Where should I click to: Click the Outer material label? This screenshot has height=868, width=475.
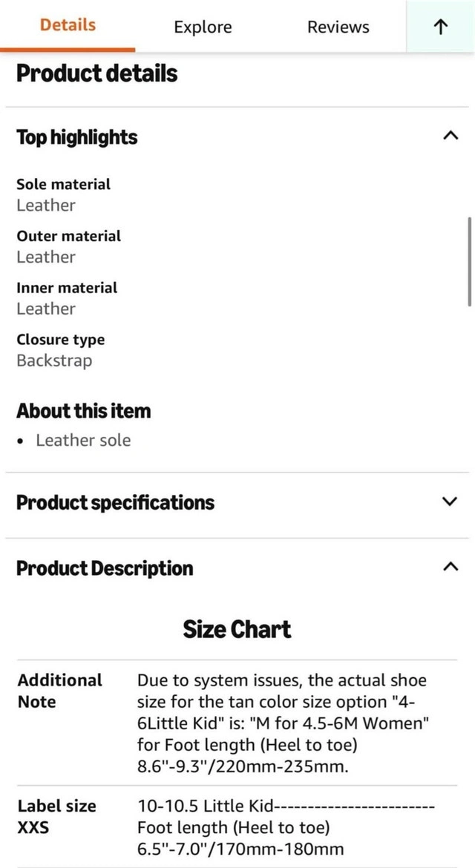[x=68, y=236]
